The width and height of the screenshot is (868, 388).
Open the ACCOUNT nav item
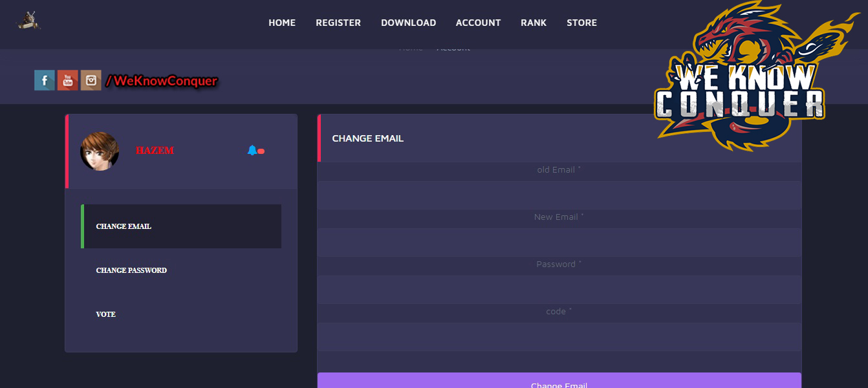point(478,23)
